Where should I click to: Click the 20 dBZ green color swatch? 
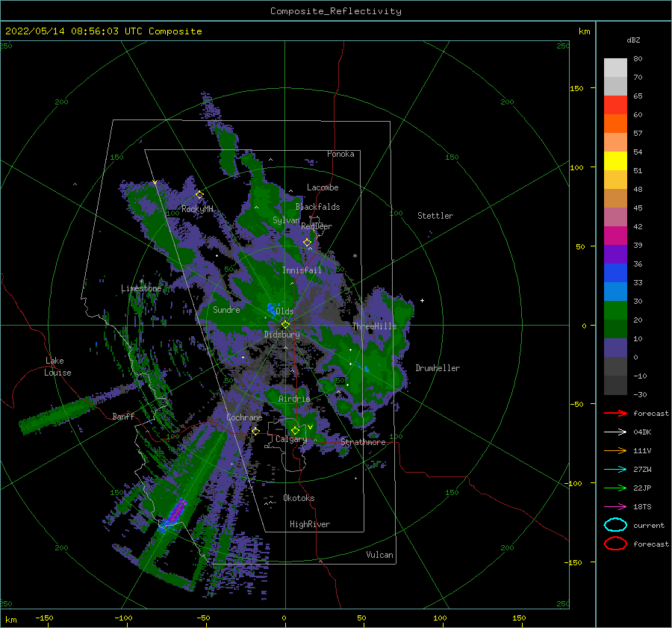pyautogui.click(x=615, y=329)
